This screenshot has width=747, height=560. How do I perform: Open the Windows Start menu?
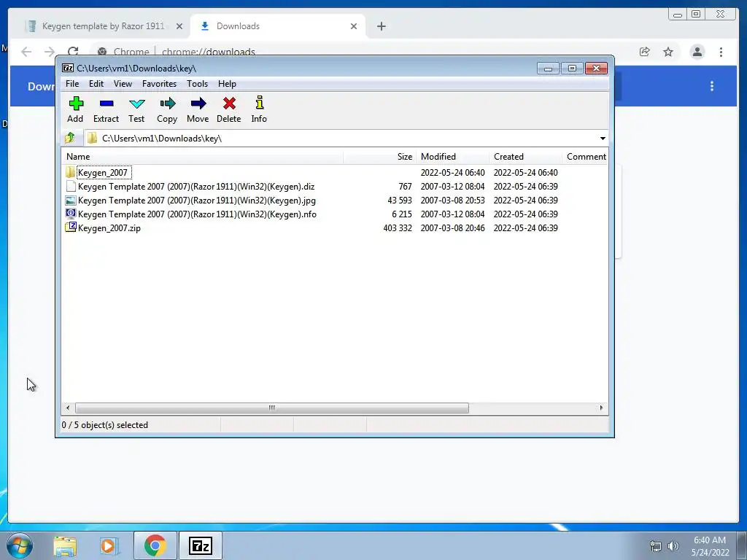20,545
